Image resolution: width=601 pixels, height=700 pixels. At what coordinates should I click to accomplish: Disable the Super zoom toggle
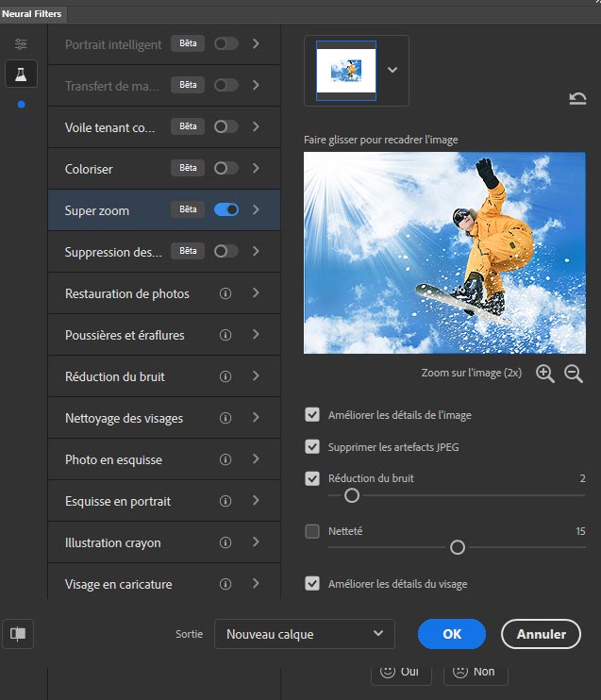coord(226,209)
